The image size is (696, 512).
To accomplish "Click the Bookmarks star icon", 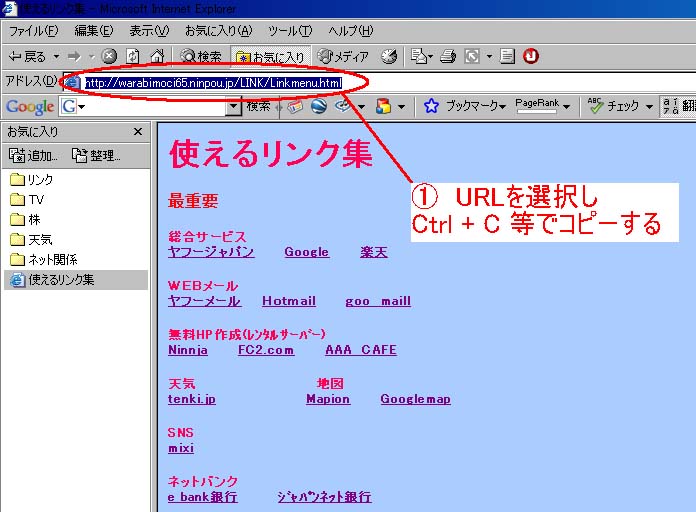I will (x=431, y=106).
